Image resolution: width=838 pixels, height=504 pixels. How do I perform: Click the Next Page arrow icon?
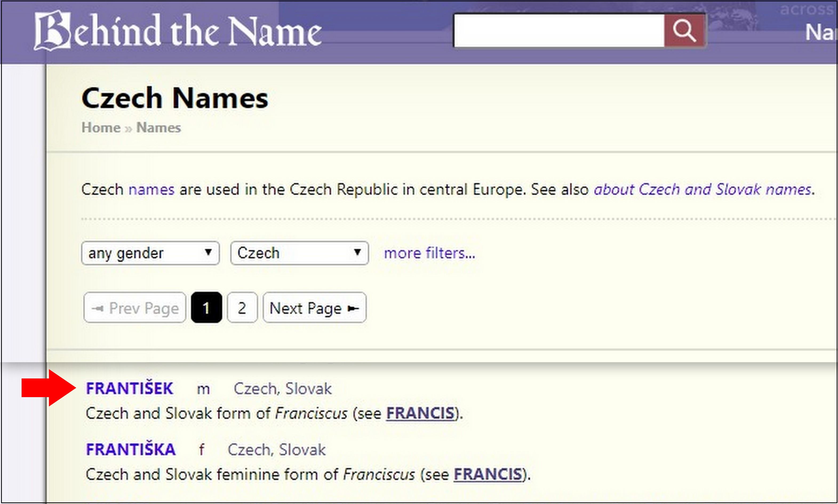353,308
